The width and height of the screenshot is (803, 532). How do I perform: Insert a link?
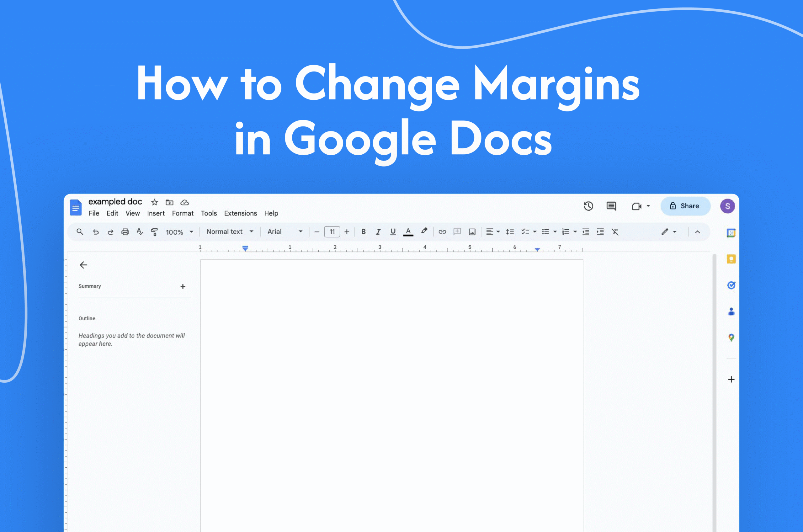442,231
